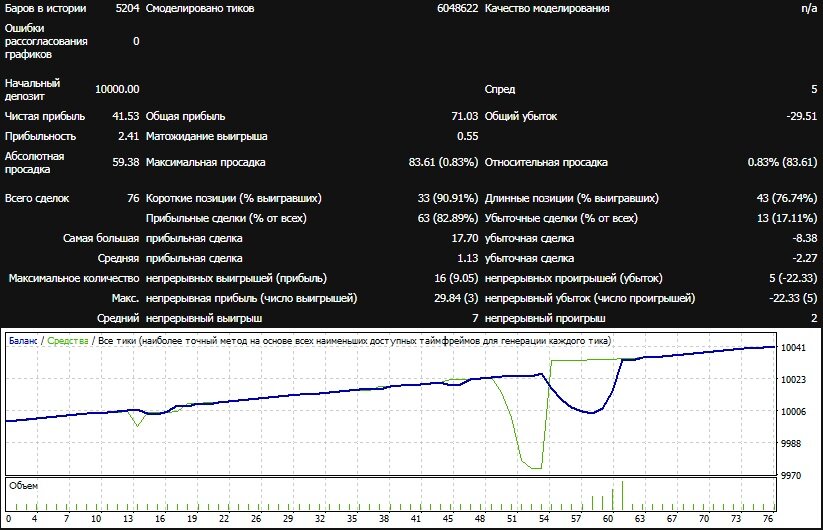The width and height of the screenshot is (823, 530).
Task: Select the modeling quality value n/a
Action: [809, 8]
